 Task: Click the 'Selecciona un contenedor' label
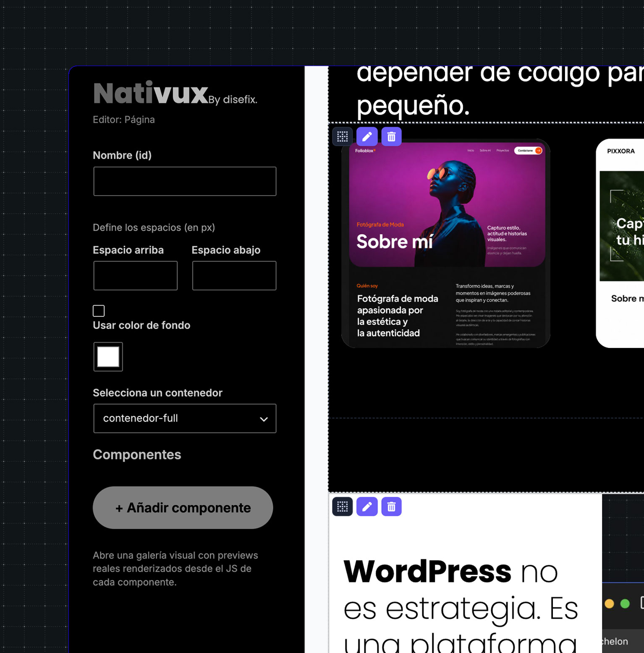[157, 393]
